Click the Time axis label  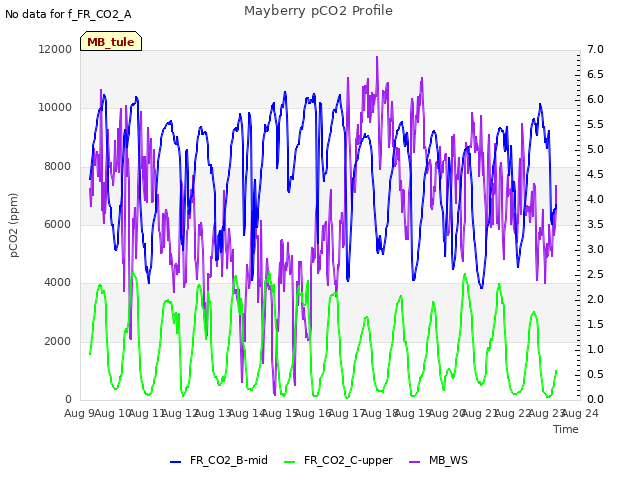[x=566, y=429]
